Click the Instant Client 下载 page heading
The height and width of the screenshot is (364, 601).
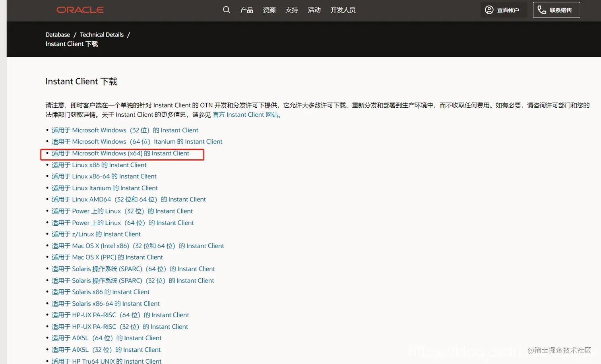tap(81, 81)
